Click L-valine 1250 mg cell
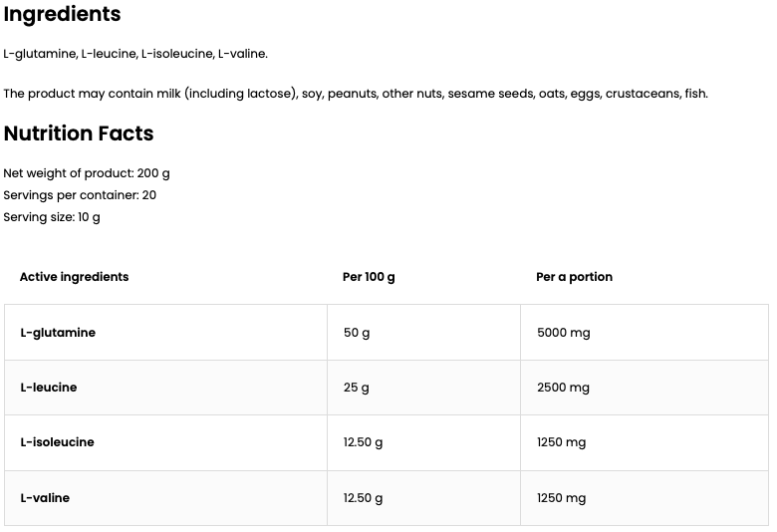Viewport: 777px width, 532px height. 561,498
